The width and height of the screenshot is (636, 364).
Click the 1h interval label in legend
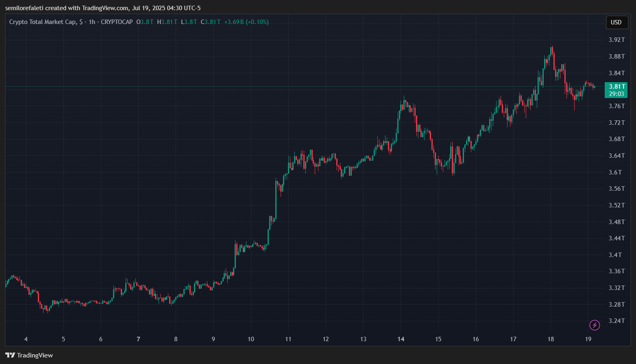[92, 22]
